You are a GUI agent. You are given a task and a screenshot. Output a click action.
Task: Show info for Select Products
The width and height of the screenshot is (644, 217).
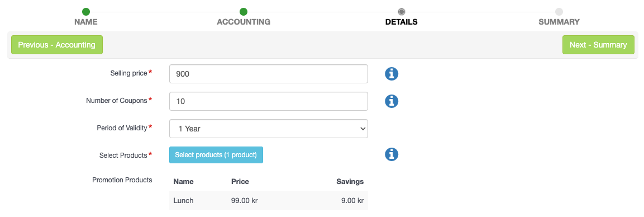click(392, 154)
